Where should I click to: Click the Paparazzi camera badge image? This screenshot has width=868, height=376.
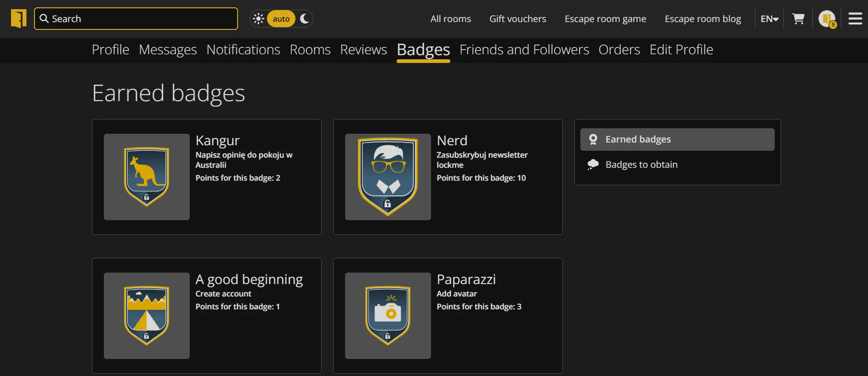point(388,316)
